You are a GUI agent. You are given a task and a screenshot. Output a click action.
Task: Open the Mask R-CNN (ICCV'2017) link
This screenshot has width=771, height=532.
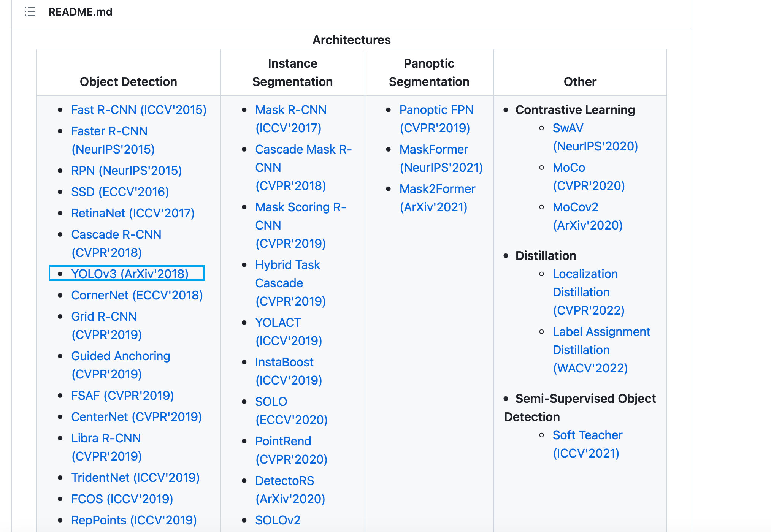(x=291, y=110)
